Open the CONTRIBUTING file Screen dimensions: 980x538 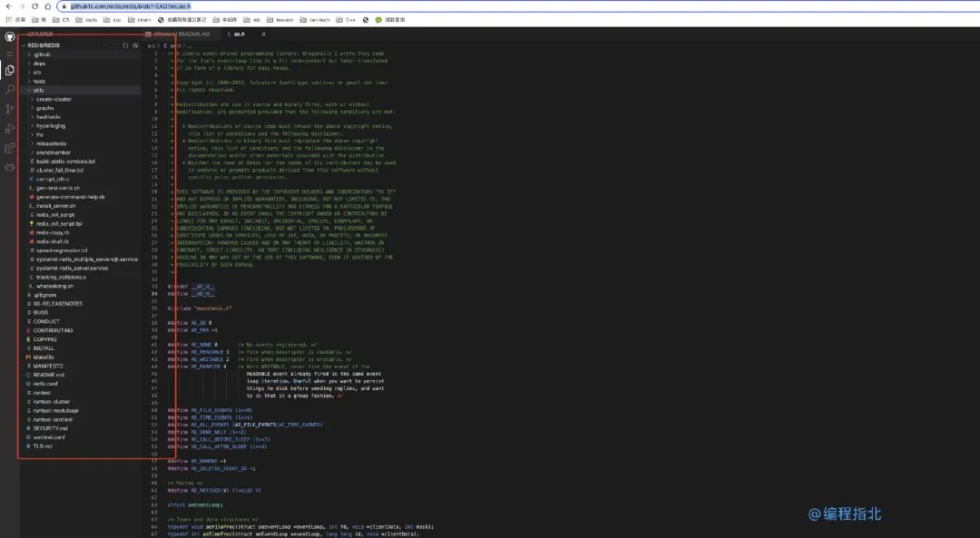click(82, 330)
